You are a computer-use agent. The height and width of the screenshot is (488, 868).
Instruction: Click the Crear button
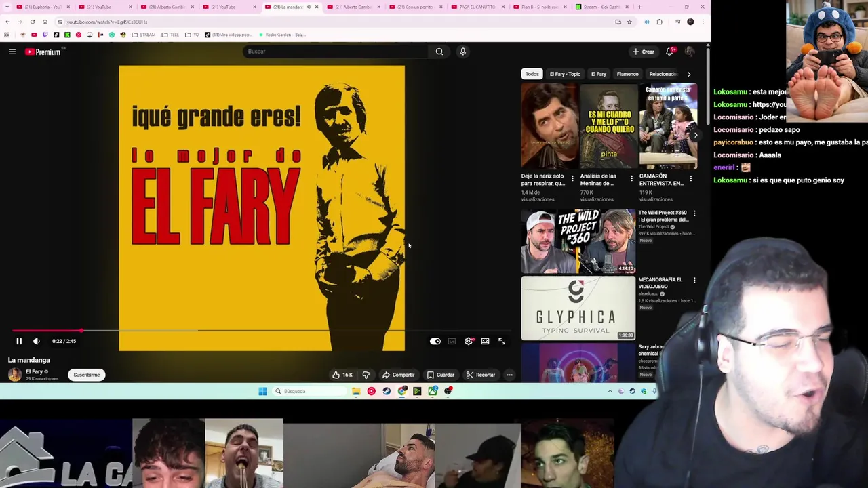click(x=643, y=52)
